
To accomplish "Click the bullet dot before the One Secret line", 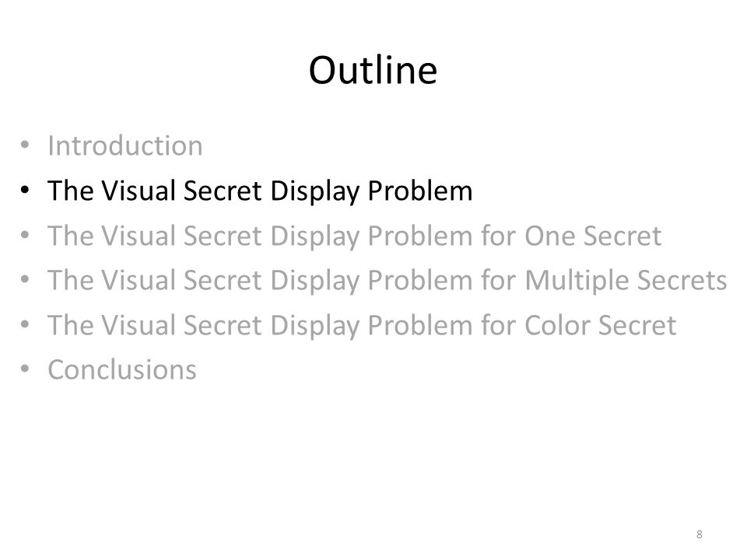I will tap(25, 235).
